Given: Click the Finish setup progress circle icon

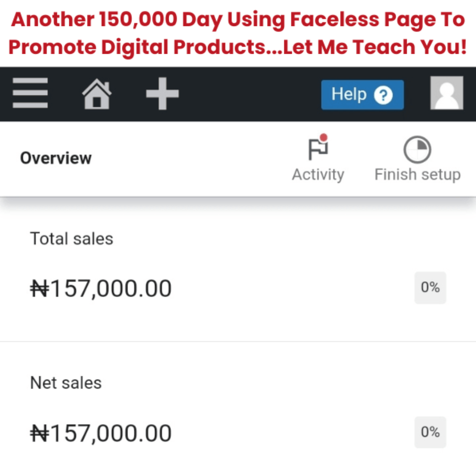Looking at the screenshot, I should (x=417, y=150).
